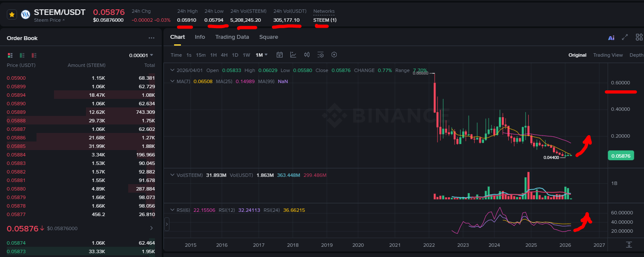Image resolution: width=644 pixels, height=257 pixels.
Task: Click the 24h Vol(USDT) value 305,177.10
Action: (286, 20)
